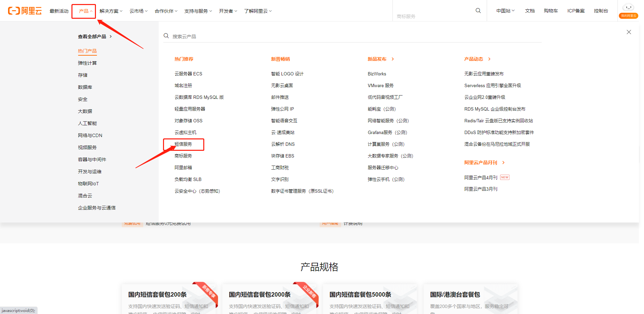This screenshot has height=314, width=644.
Task: Open the 控制台 console link
Action: point(601,11)
